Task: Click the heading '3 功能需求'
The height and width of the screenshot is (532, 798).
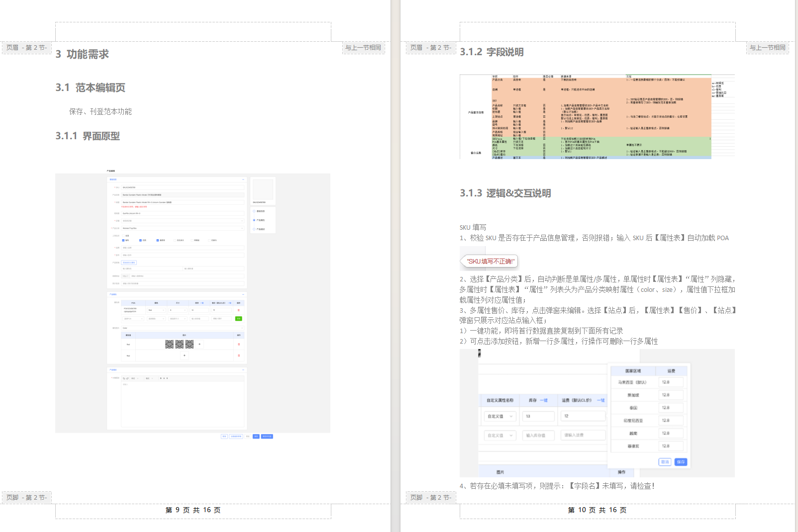Action: coord(82,54)
